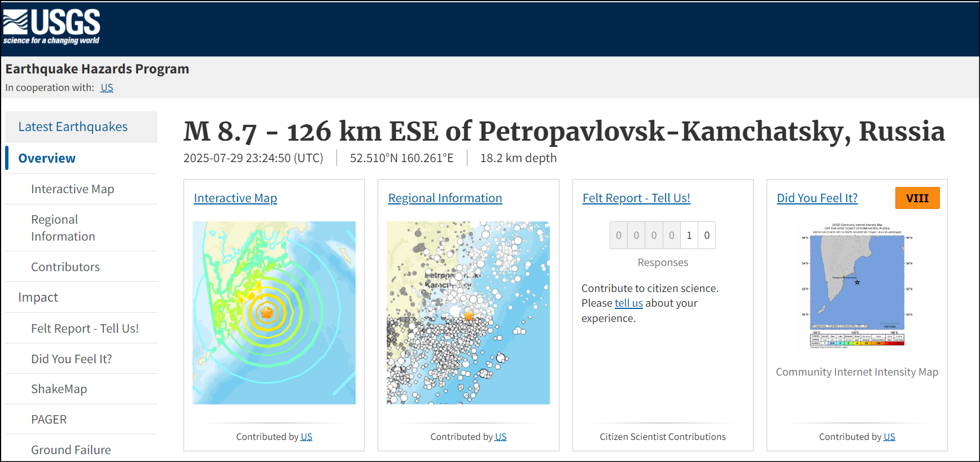Open Regional Information in sidebar
Viewport: 980px width, 462px height.
coord(63,228)
